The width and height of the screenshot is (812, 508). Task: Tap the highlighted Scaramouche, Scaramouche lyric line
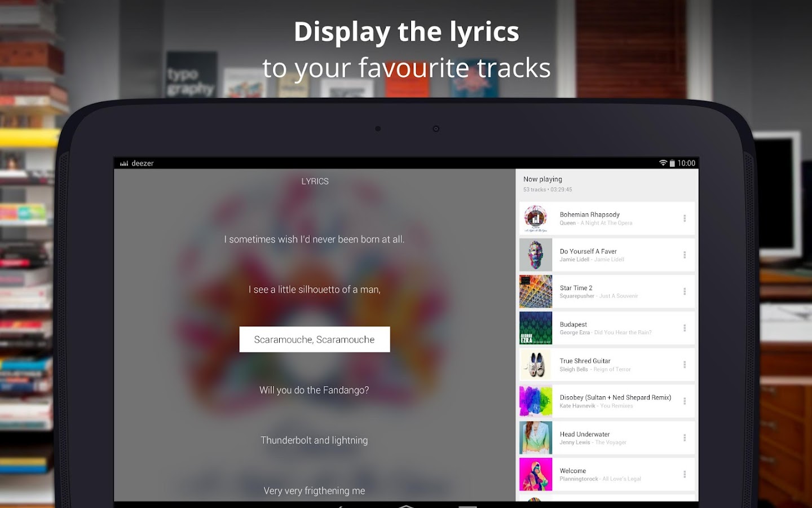click(314, 339)
